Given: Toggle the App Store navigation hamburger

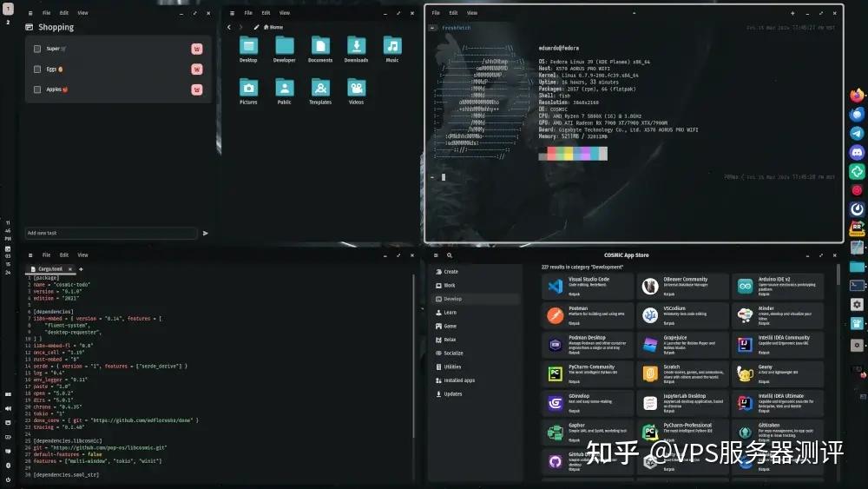Looking at the screenshot, I should pos(436,255).
